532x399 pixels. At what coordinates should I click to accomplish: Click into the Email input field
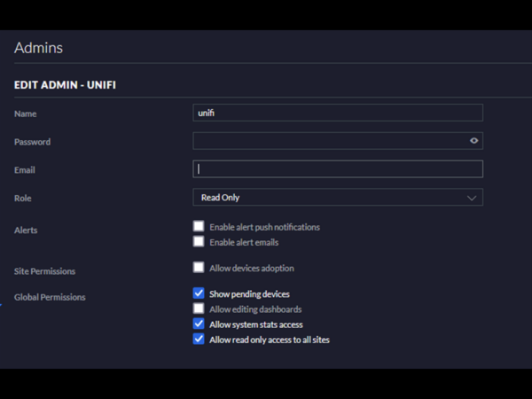coord(338,169)
